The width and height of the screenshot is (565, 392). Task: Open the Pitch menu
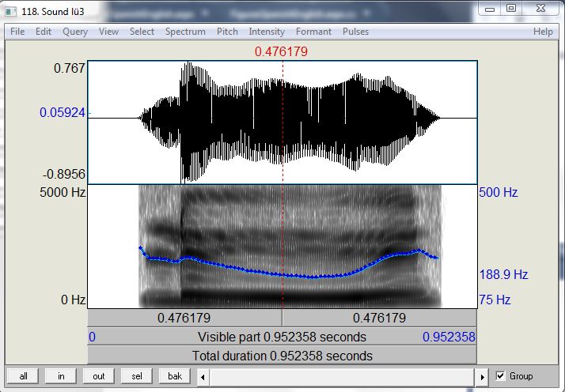[227, 32]
